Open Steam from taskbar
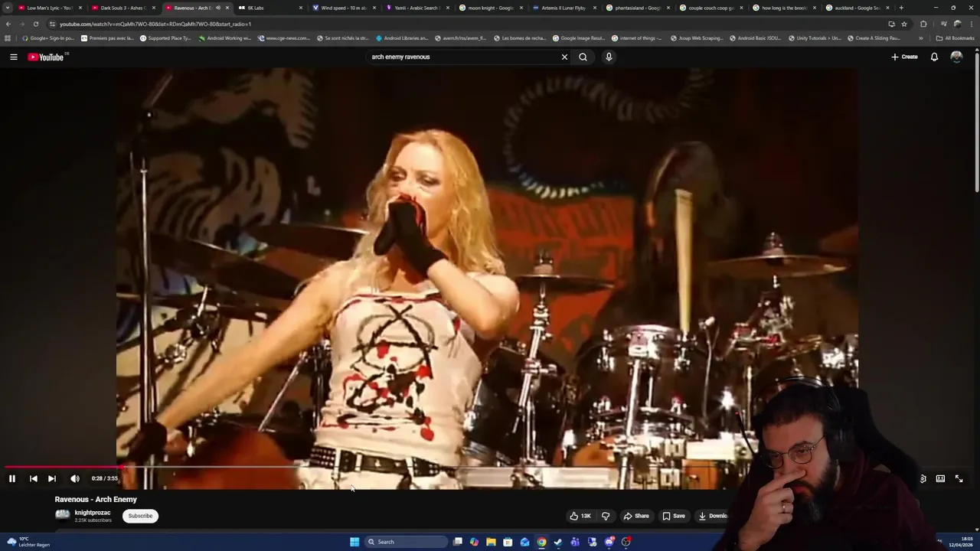 (558, 542)
